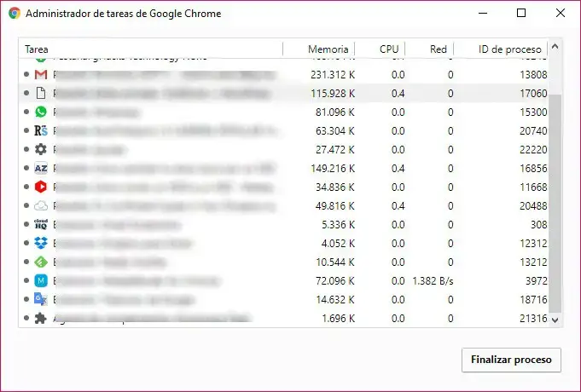Viewport: 581px width, 392px height.
Task: Select memory value 10.544 K
Action: [335, 262]
